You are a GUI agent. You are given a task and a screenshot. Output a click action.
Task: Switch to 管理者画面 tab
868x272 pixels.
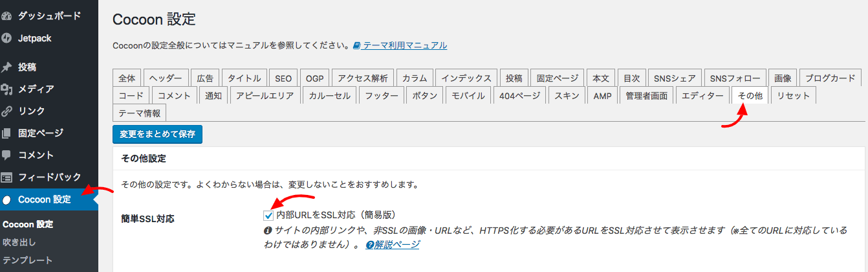(x=646, y=96)
